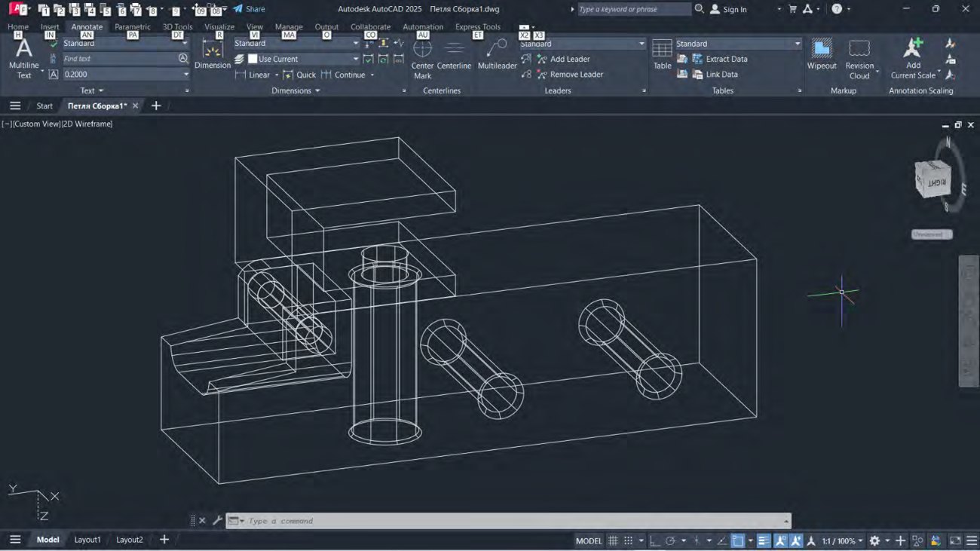This screenshot has height=551, width=980.
Task: Expand the Dimensions panel
Action: pyautogui.click(x=296, y=90)
